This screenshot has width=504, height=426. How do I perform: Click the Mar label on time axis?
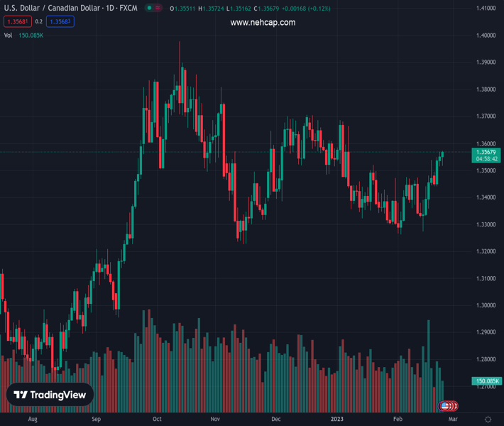point(454,420)
